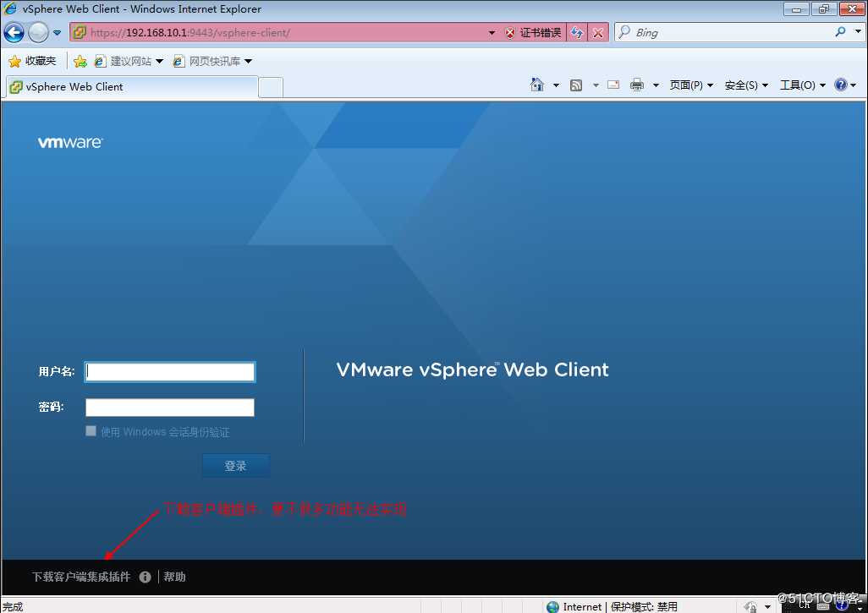868x613 pixels.
Task: Click the 用户名 username input field
Action: coord(170,372)
